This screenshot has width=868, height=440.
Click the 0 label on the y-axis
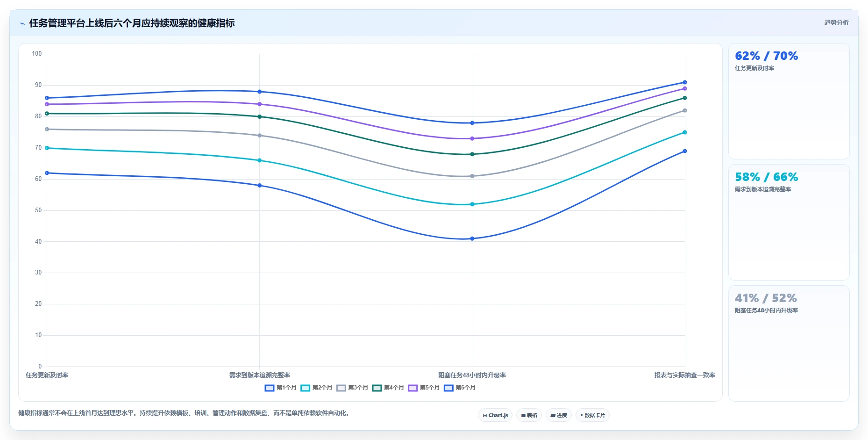tap(40, 367)
